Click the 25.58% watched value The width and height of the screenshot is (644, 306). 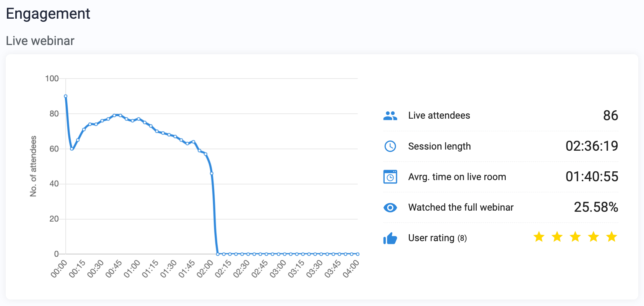596,207
